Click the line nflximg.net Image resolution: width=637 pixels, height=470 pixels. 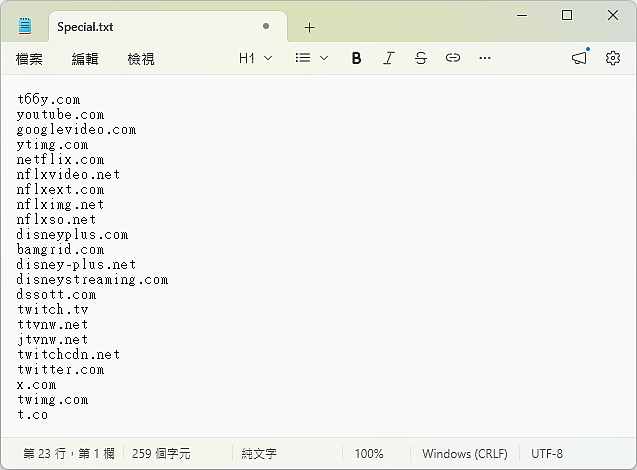tap(61, 204)
